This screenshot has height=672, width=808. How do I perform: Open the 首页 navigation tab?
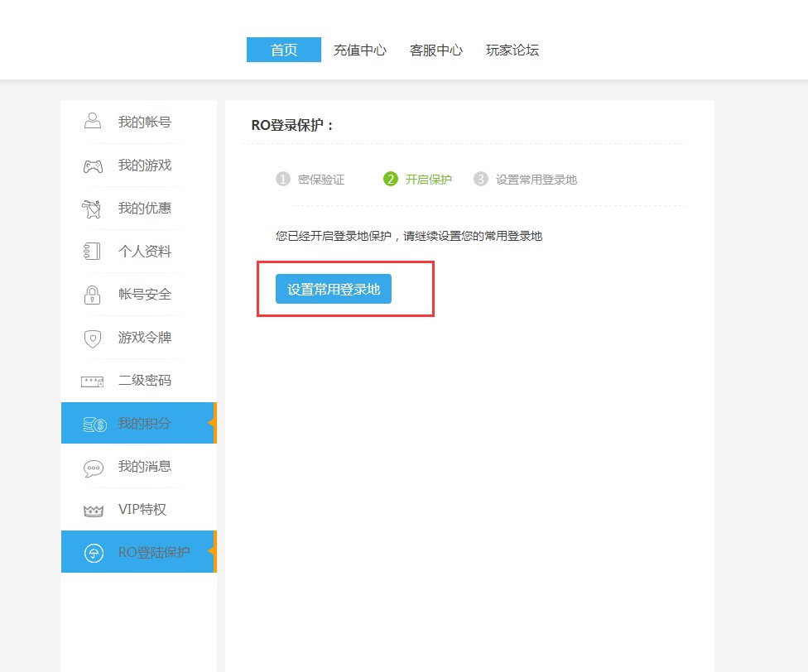(x=284, y=50)
